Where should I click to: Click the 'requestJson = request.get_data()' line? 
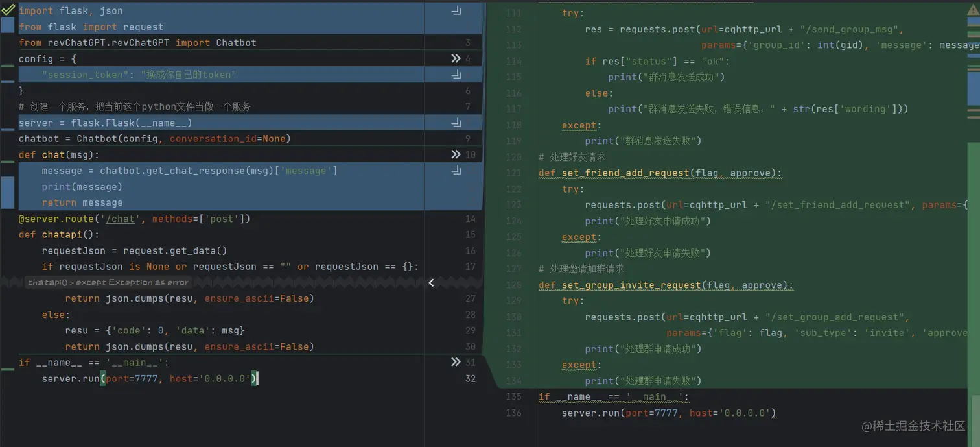135,250
